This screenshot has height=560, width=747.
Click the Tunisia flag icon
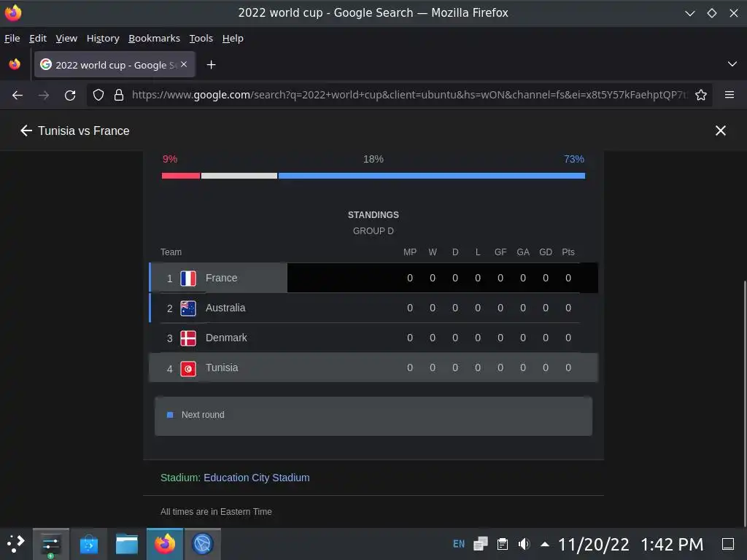188,368
